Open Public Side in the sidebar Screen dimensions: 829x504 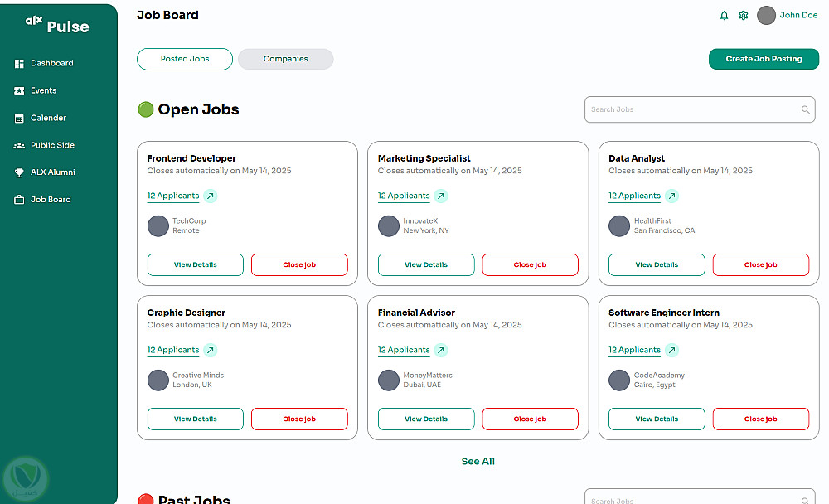pos(52,146)
